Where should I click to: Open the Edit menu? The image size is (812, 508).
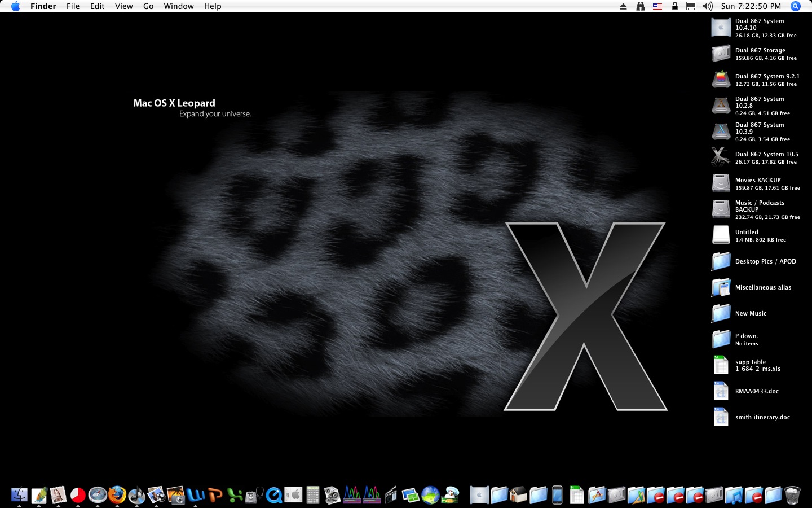click(98, 6)
